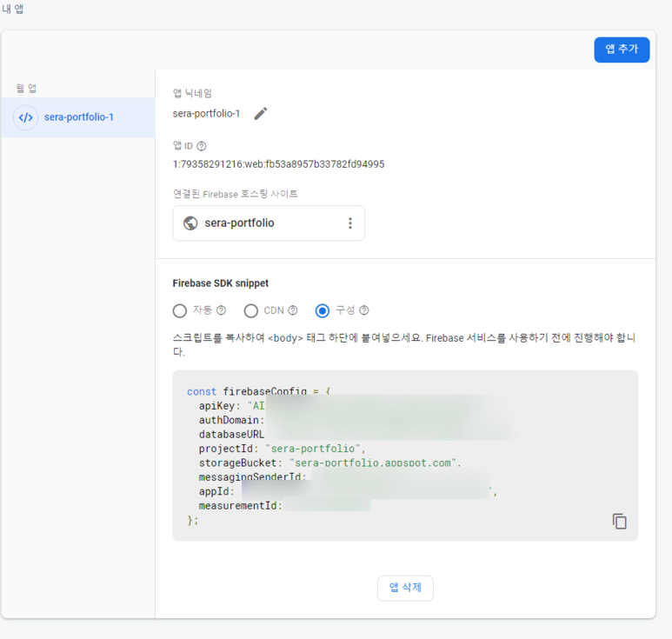Click the 내 앱 heading

point(13,9)
